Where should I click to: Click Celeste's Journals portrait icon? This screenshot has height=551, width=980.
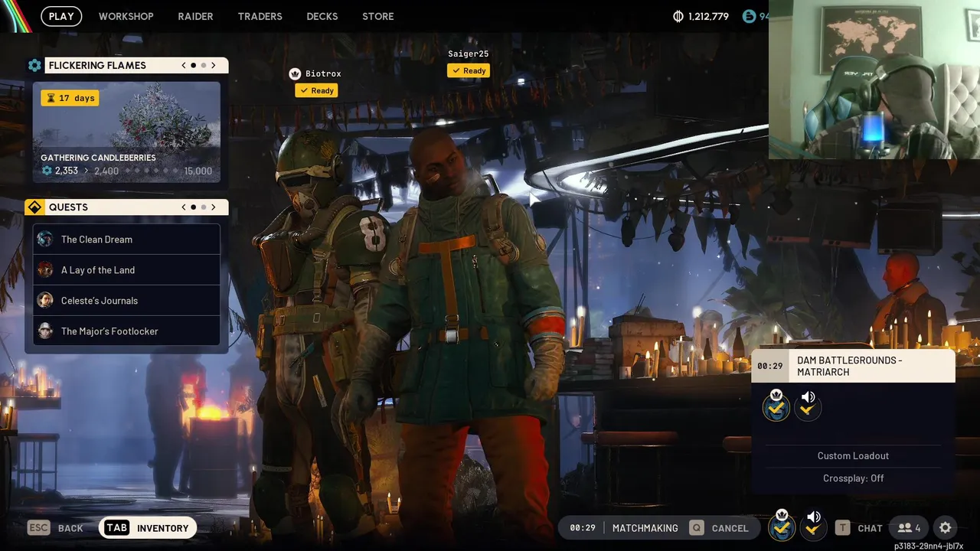pos(45,301)
